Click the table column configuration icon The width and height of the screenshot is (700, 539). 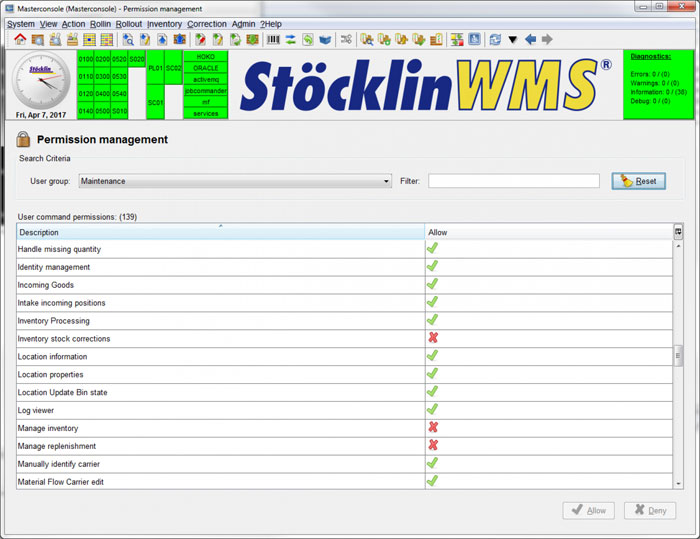[x=679, y=232]
